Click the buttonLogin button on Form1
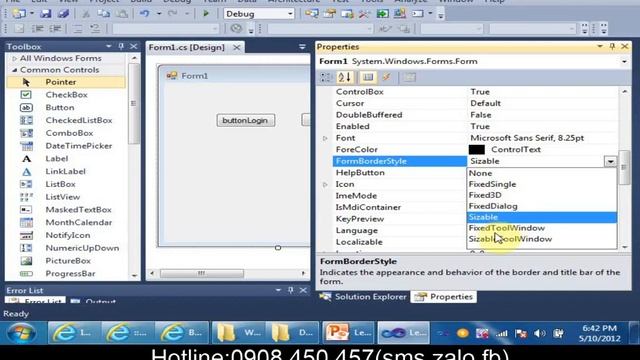Viewport: 640px width, 360px height. (x=245, y=120)
